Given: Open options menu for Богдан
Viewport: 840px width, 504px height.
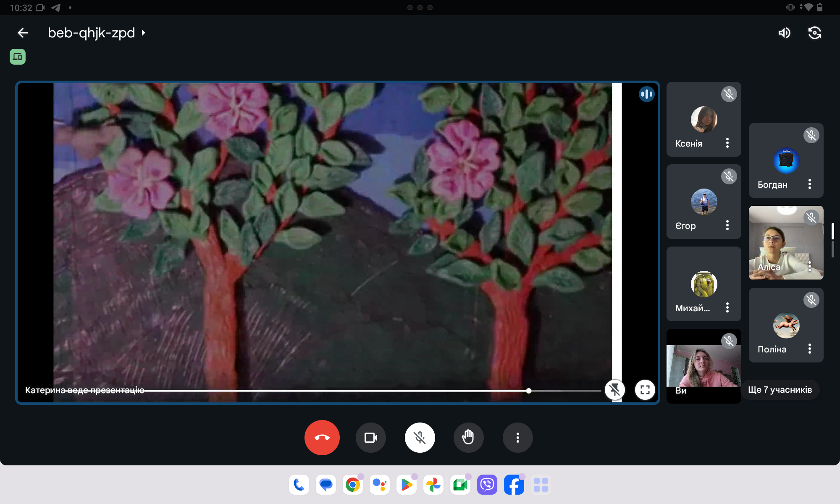Looking at the screenshot, I should 810,184.
